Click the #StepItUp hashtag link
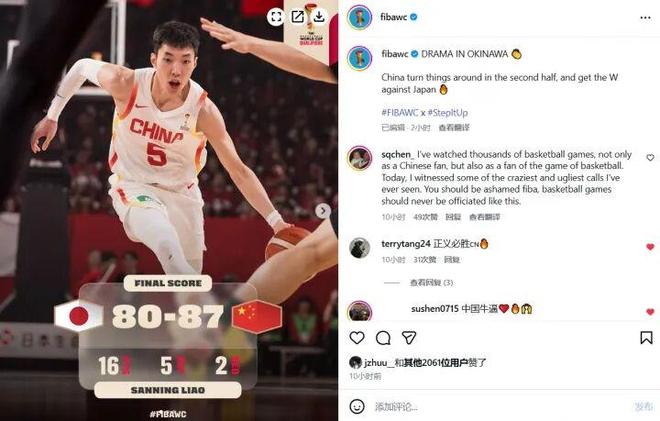Image resolution: width=660 pixels, height=421 pixels. 447,113
